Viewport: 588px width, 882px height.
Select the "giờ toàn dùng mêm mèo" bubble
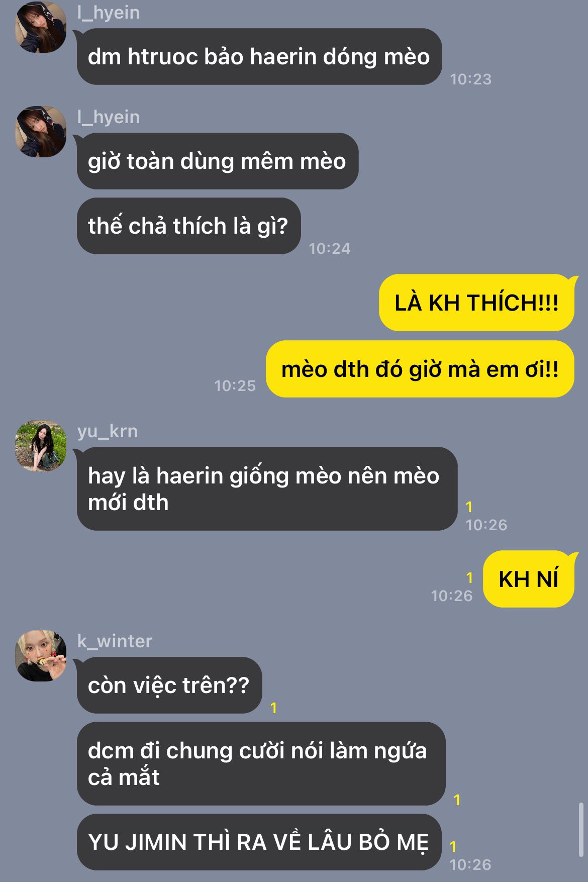pyautogui.click(x=218, y=161)
